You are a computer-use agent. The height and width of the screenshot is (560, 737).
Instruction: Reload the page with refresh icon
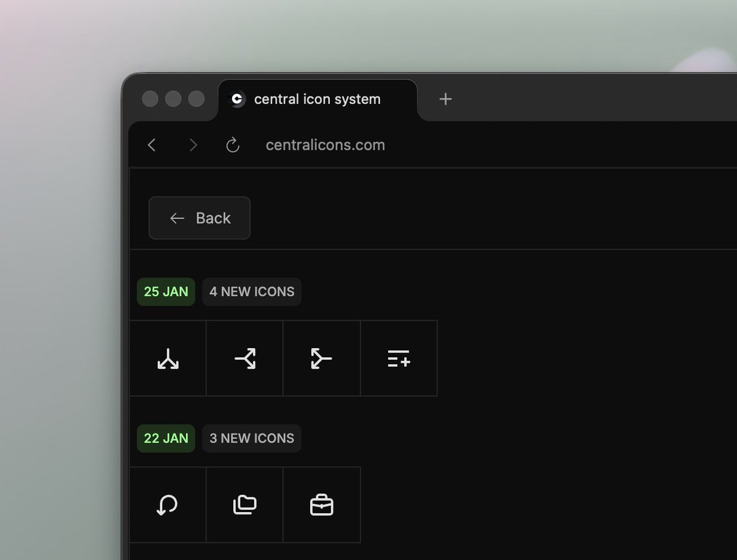(233, 145)
